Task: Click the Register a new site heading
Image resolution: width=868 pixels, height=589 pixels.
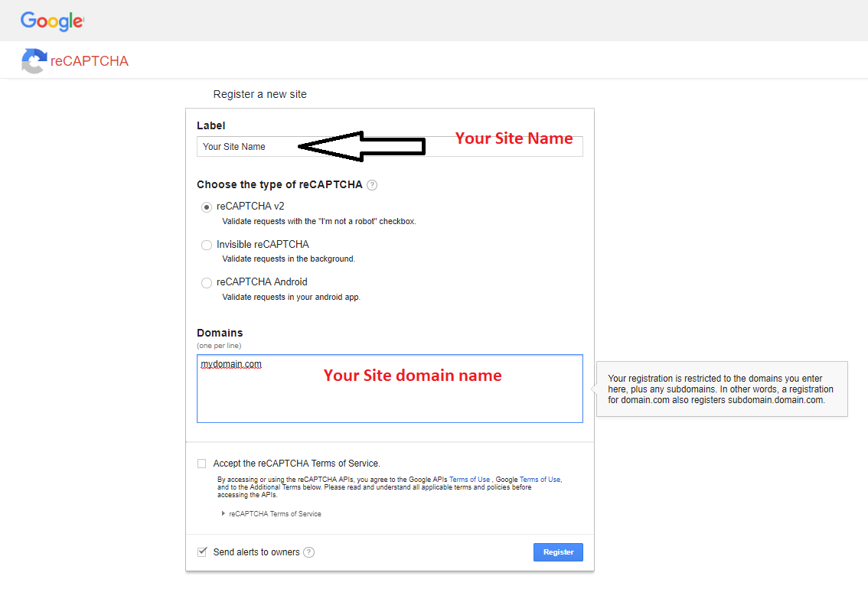Action: (x=259, y=94)
